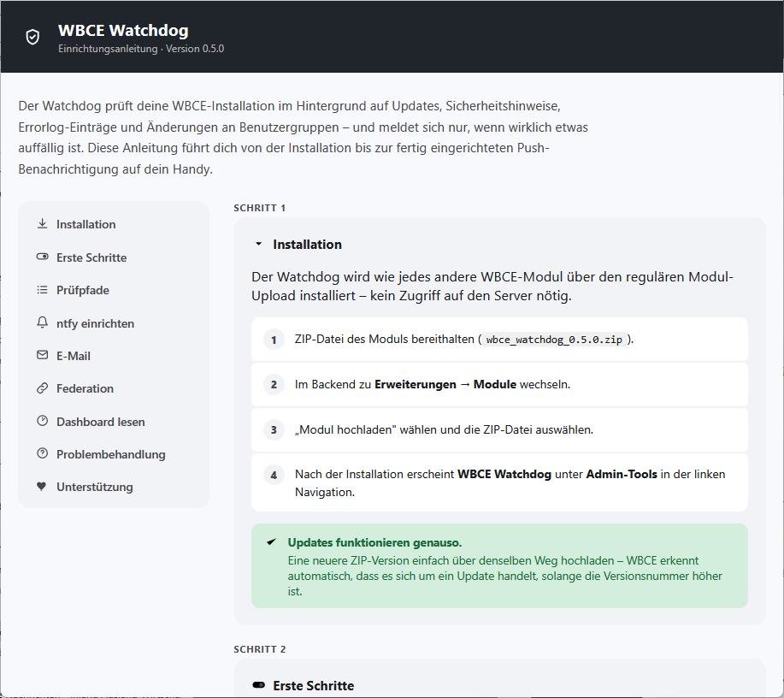Click the gauge icon beside Dashboard lesen
This screenshot has width=784, height=698.
click(43, 421)
